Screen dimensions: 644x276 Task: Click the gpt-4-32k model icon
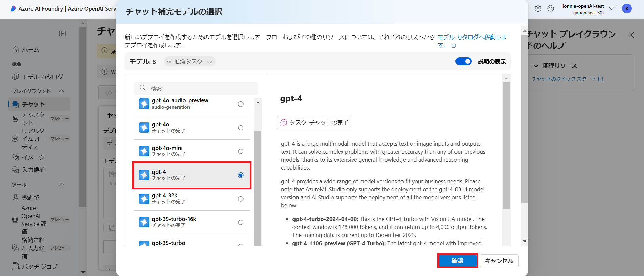[144, 199]
